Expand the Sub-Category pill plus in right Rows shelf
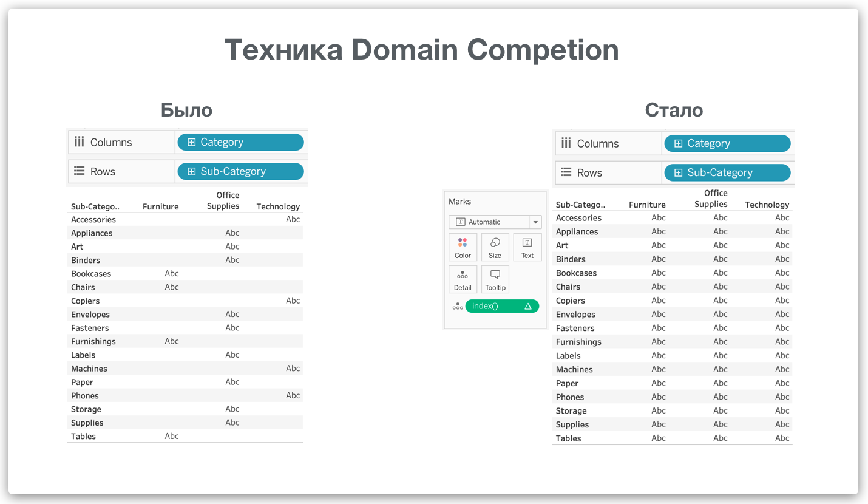Viewport: 868px width, 504px height. (x=678, y=172)
